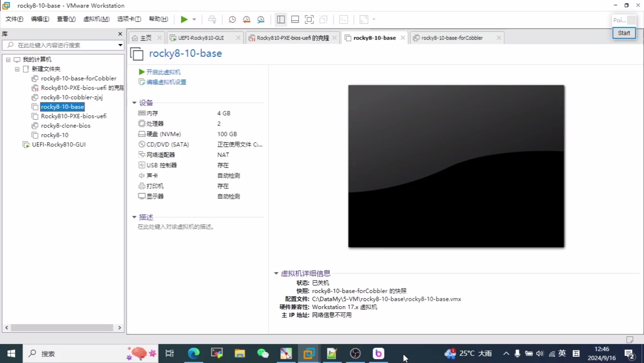Toggle the library panel visibility

tap(280, 19)
